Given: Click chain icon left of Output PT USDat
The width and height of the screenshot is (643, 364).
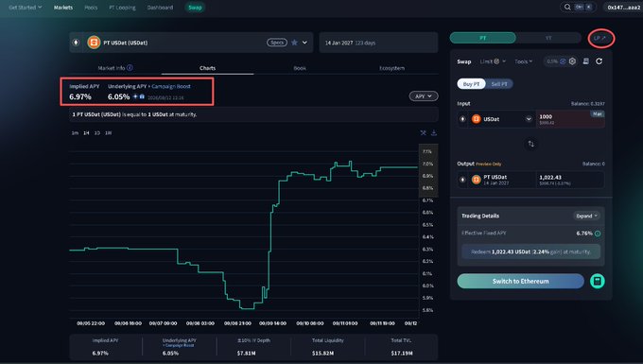Looking at the screenshot, I should pyautogui.click(x=462, y=180).
